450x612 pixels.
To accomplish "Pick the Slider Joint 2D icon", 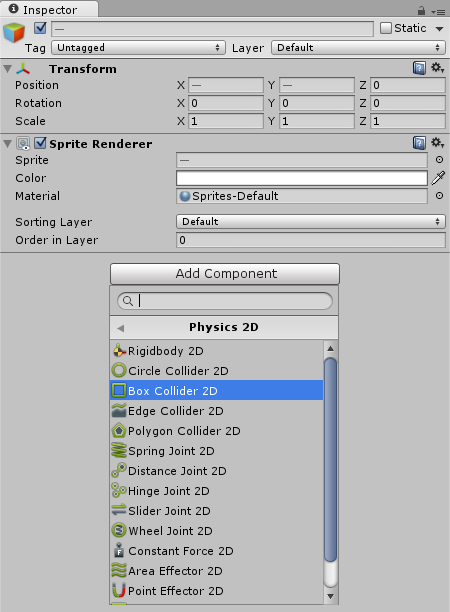I will (x=119, y=510).
